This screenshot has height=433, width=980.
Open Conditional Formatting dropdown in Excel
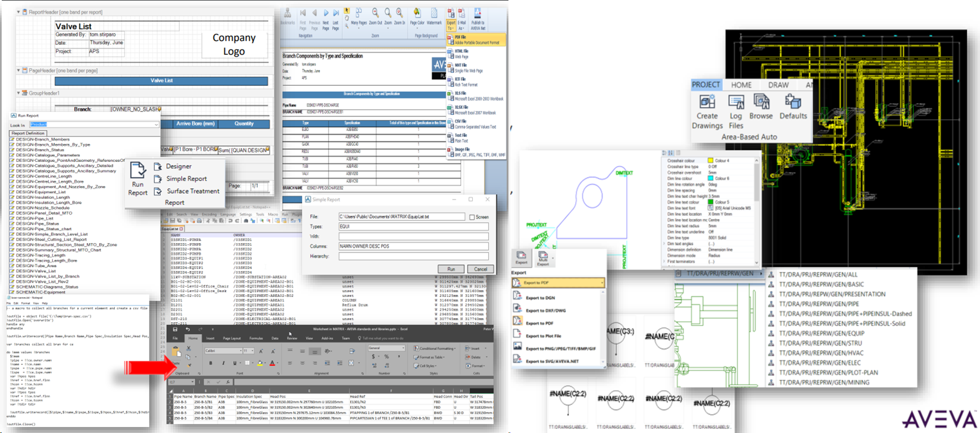pos(435,348)
